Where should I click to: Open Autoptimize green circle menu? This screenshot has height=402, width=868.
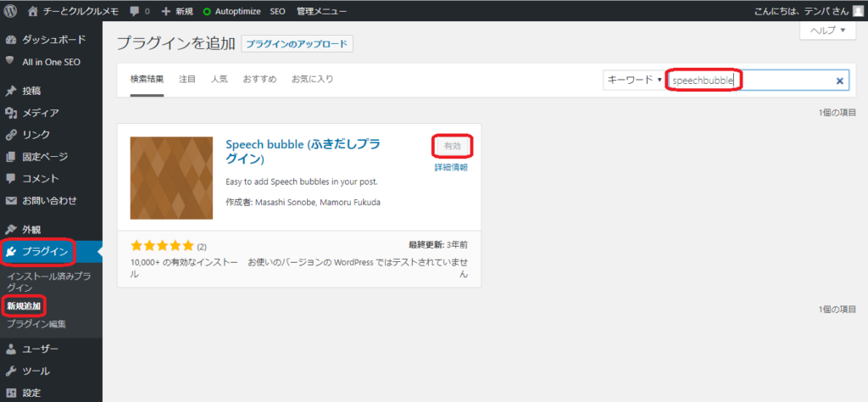pos(207,11)
